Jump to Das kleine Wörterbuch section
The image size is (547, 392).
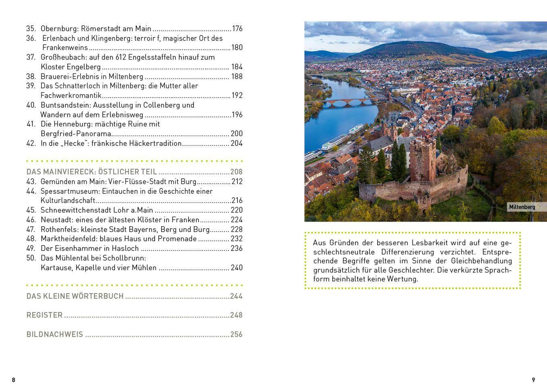tap(75, 296)
